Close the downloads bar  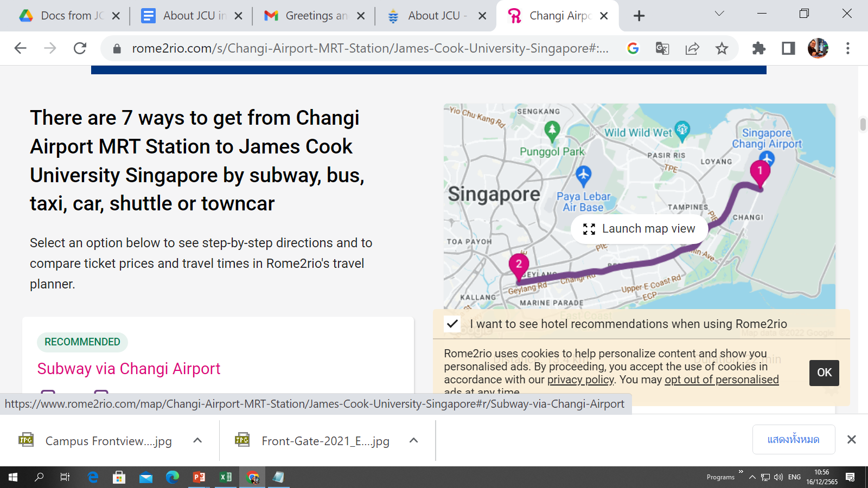coord(852,440)
